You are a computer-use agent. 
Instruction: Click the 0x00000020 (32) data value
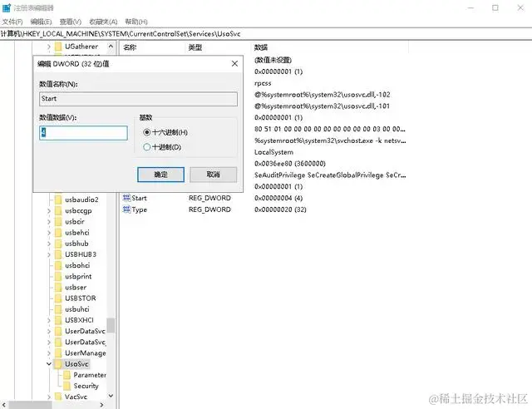280,209
